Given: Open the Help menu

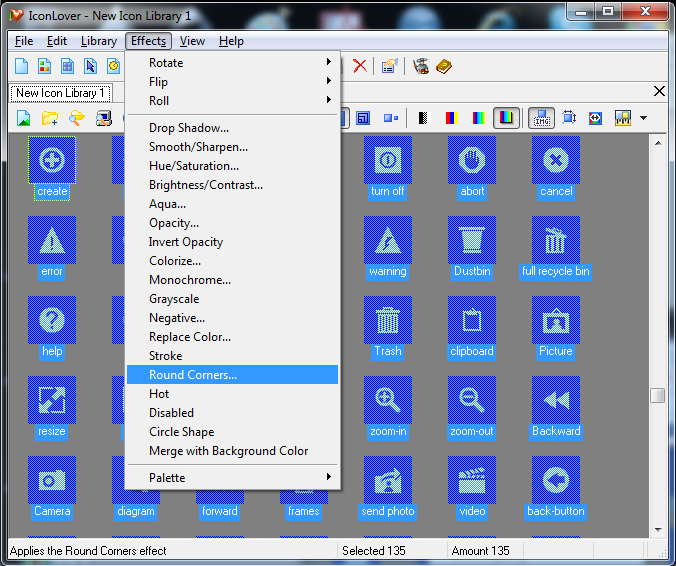Looking at the screenshot, I should point(231,41).
